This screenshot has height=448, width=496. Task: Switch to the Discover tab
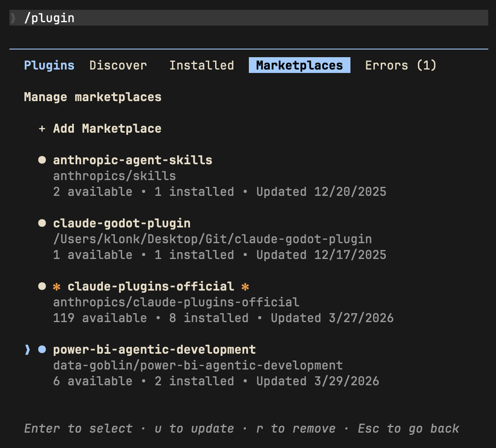point(118,65)
